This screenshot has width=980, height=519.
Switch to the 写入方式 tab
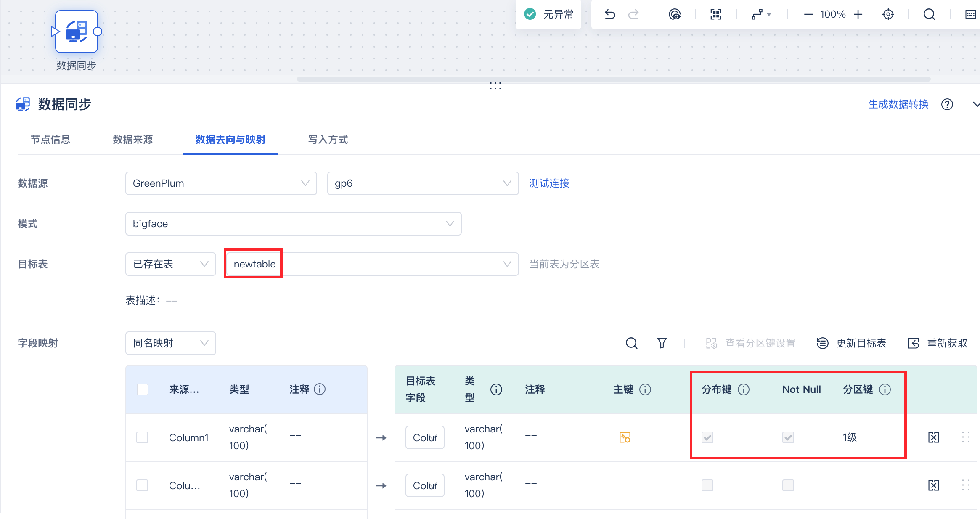click(328, 140)
